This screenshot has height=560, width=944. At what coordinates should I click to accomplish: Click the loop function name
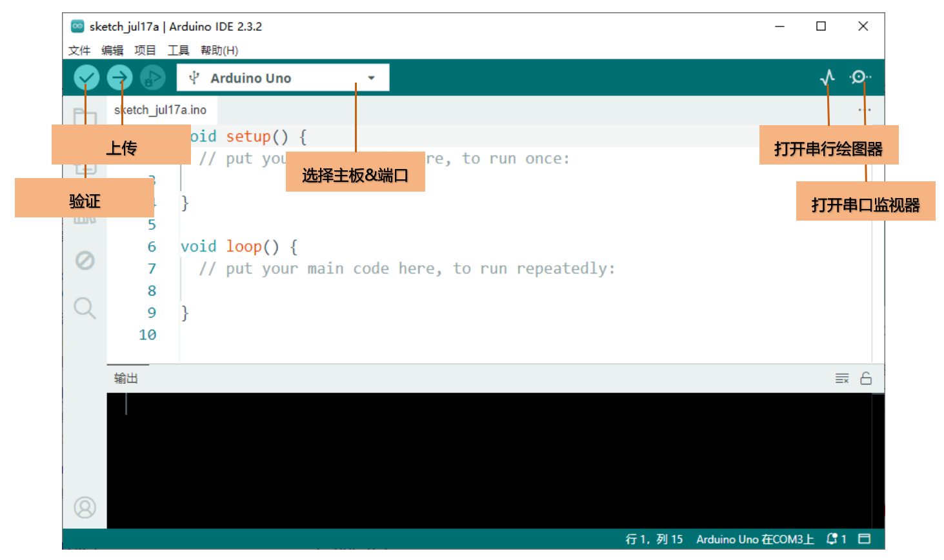click(243, 246)
